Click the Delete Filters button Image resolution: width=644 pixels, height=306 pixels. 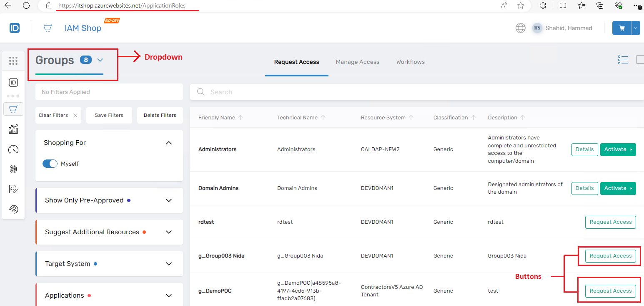(160, 115)
